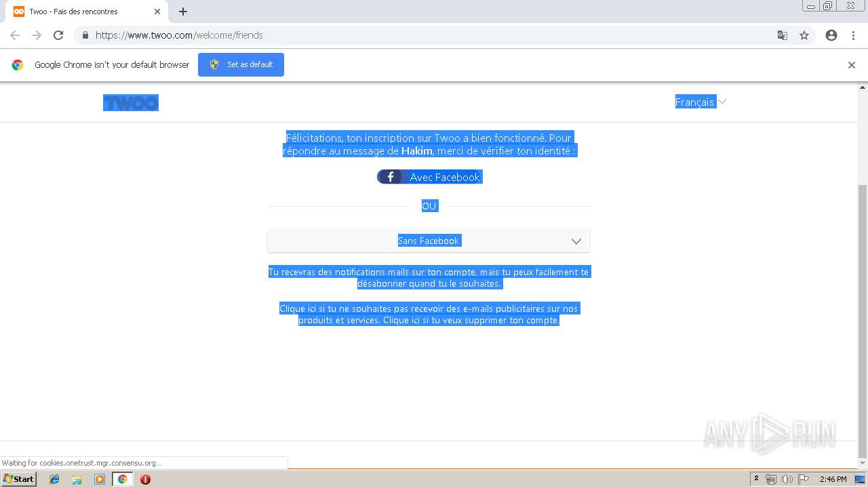Click 'Waiting for cookies.onetrust' status text

point(82,463)
